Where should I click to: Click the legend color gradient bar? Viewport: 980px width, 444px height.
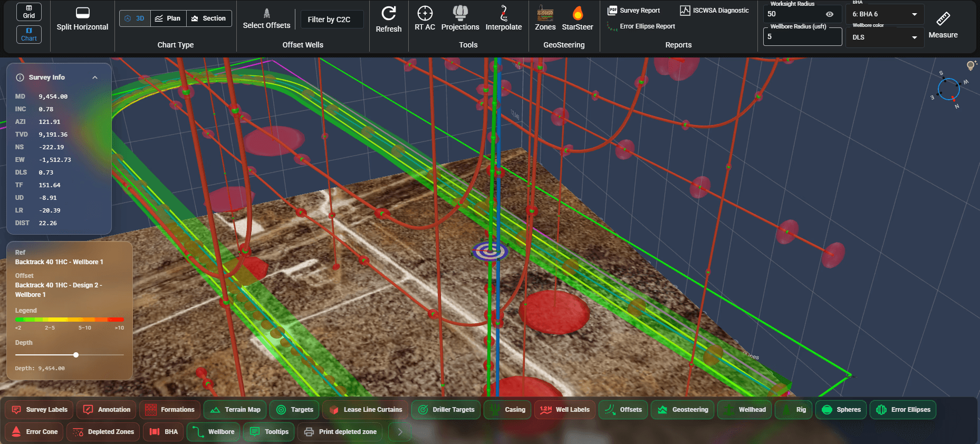point(70,320)
